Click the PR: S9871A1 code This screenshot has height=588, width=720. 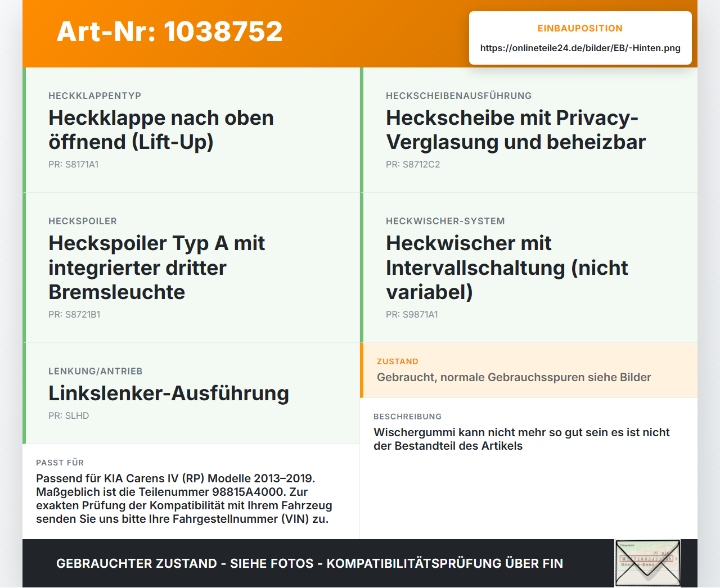click(412, 314)
